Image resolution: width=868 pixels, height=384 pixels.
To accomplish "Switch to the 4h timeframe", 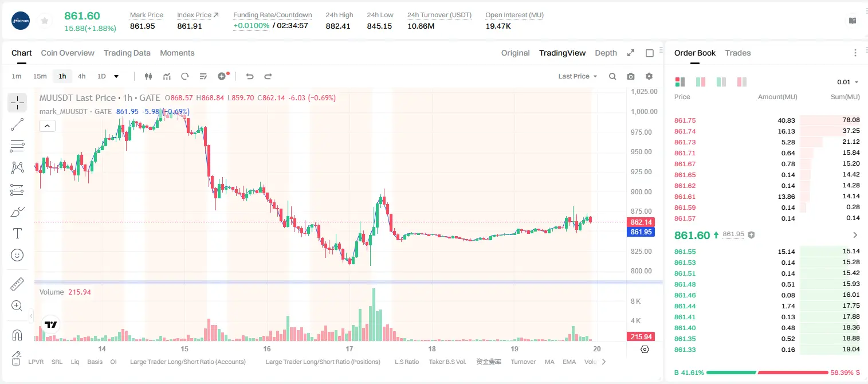I will (x=81, y=76).
